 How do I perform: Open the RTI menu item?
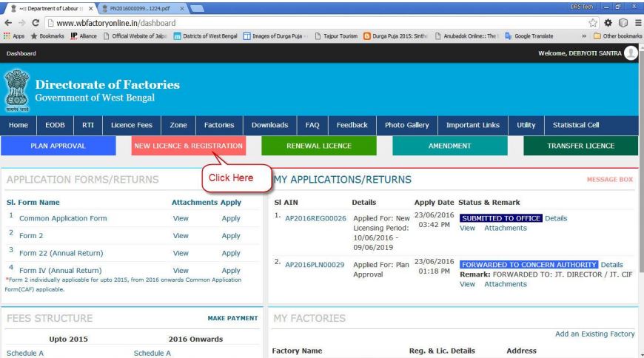click(x=88, y=125)
